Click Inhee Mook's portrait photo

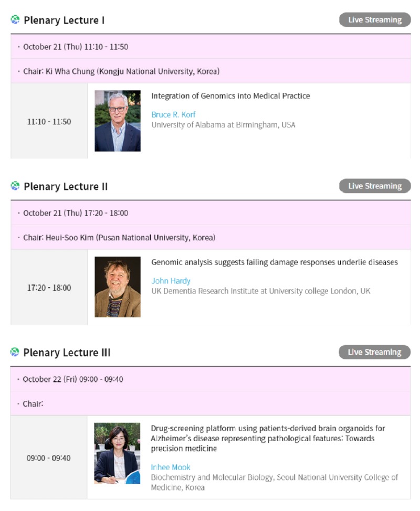(117, 453)
